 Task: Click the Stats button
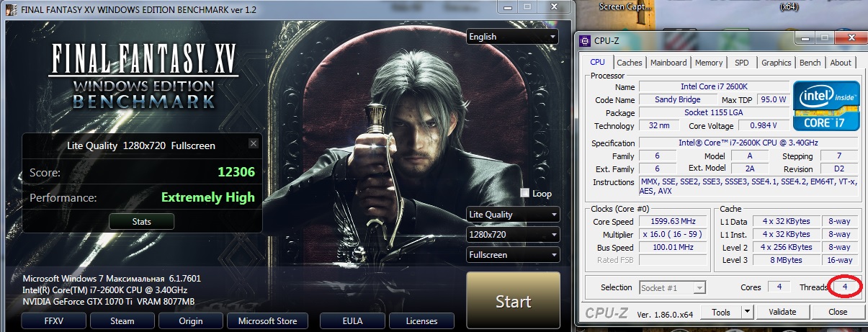point(142,221)
